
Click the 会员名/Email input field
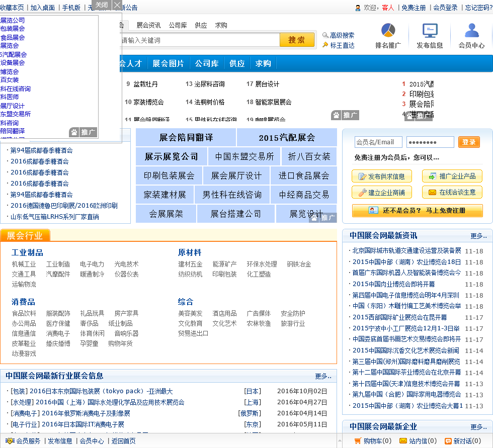click(x=378, y=142)
